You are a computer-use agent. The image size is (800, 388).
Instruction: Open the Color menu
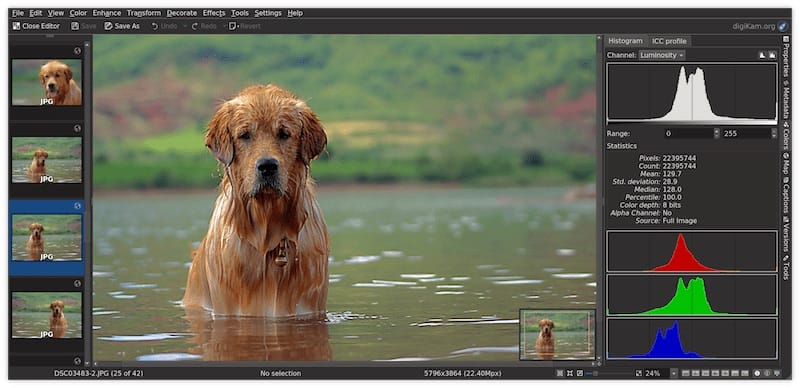click(x=78, y=13)
